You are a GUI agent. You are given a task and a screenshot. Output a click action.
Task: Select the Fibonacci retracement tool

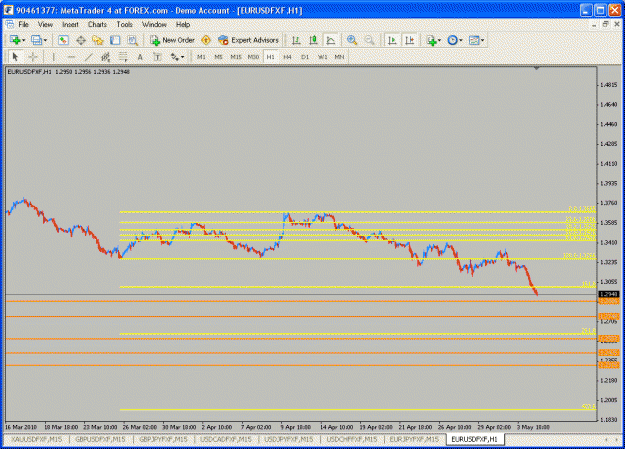point(123,57)
